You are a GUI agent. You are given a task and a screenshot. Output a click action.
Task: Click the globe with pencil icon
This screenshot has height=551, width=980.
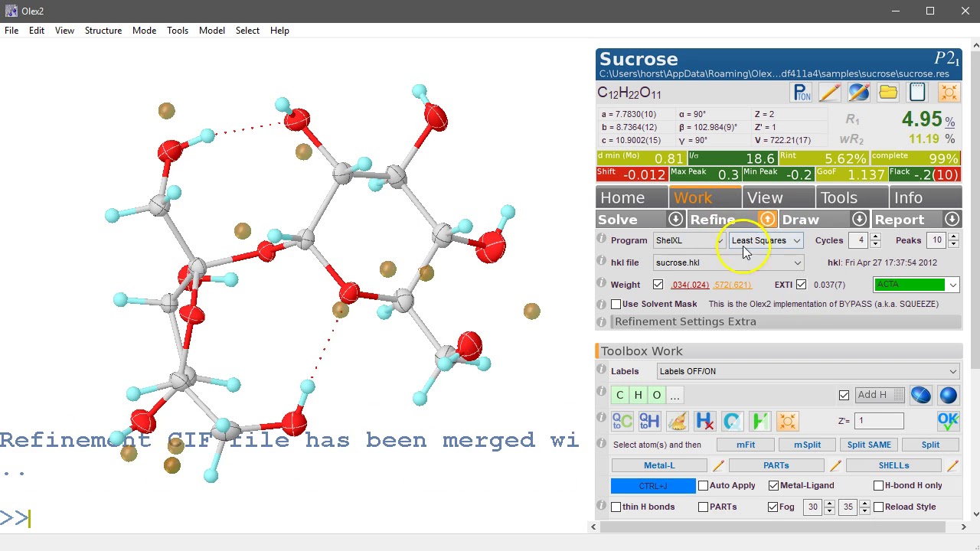[858, 93]
